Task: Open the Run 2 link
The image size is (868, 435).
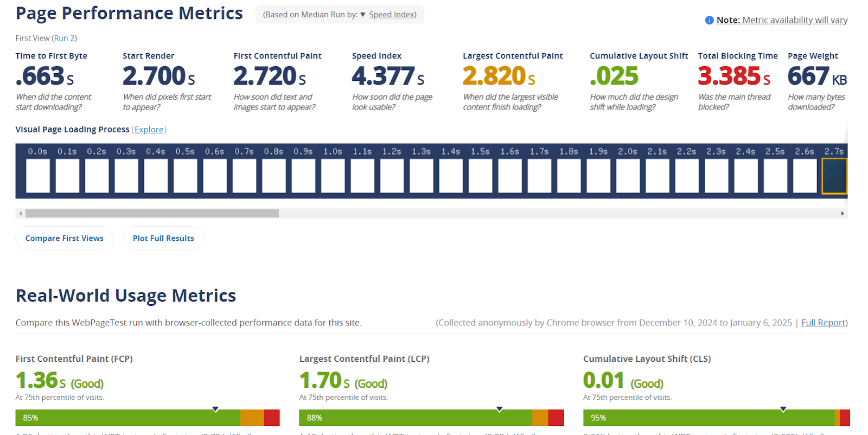Action: (x=65, y=38)
